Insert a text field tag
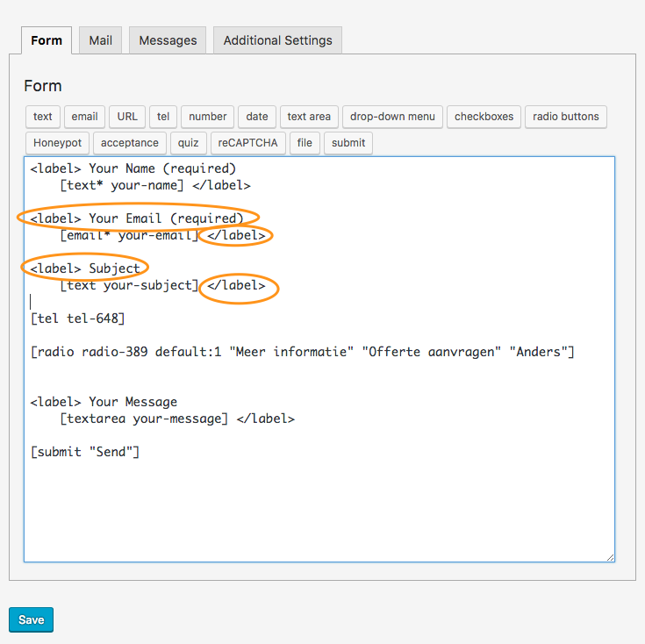Image resolution: width=645 pixels, height=644 pixels. tap(43, 117)
